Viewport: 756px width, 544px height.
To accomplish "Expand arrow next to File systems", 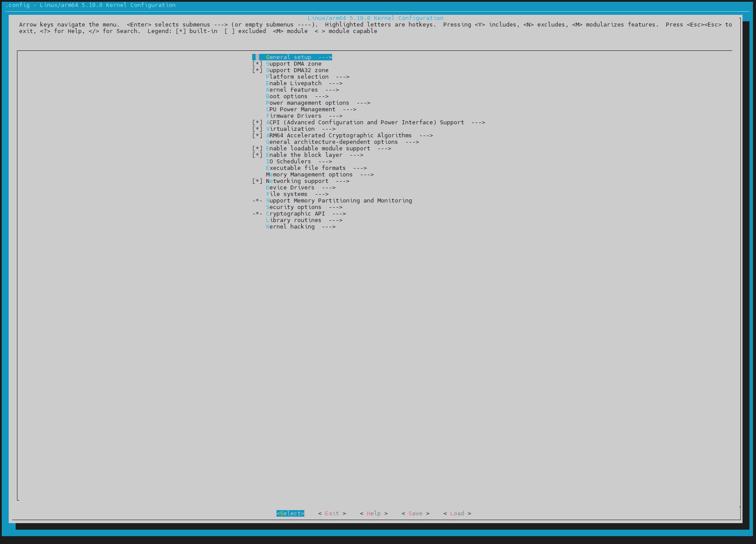I will click(x=322, y=194).
